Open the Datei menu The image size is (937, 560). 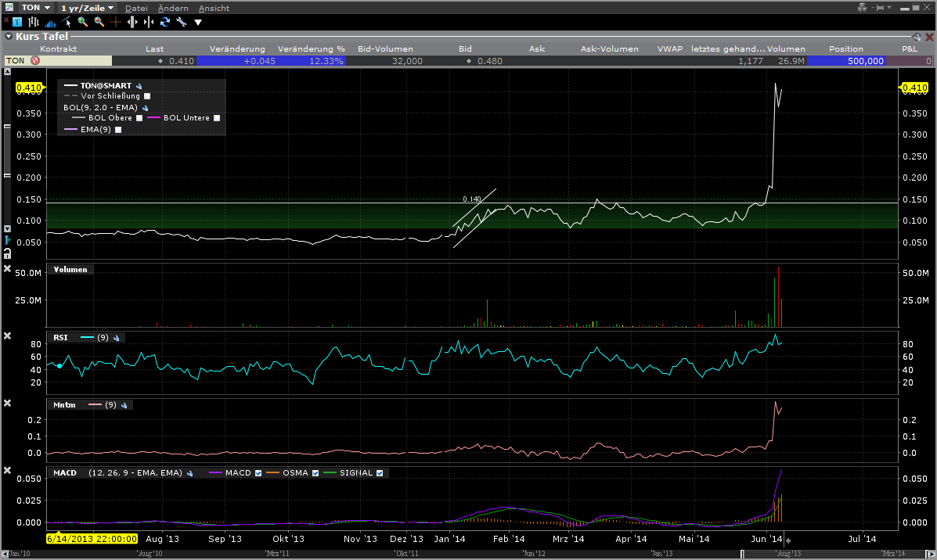pyautogui.click(x=136, y=8)
